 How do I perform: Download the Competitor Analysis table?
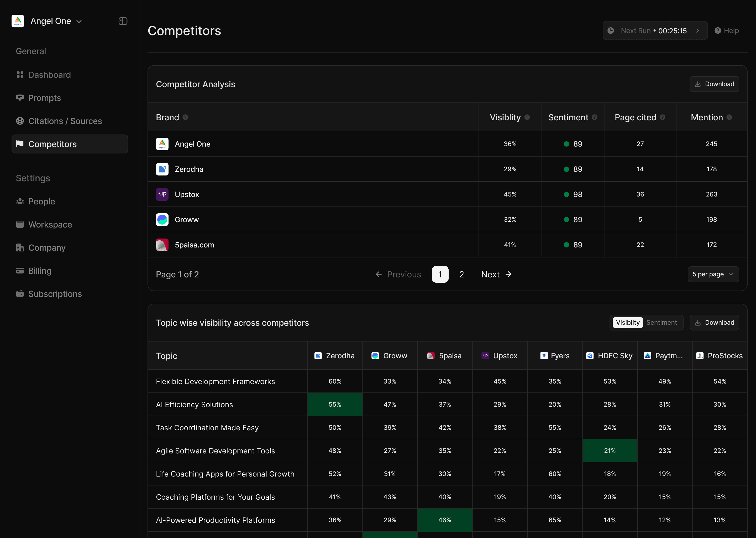714,84
